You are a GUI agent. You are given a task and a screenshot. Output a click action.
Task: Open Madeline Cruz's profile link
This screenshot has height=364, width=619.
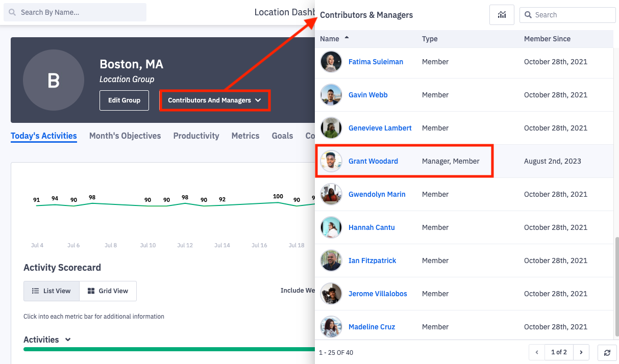372,327
